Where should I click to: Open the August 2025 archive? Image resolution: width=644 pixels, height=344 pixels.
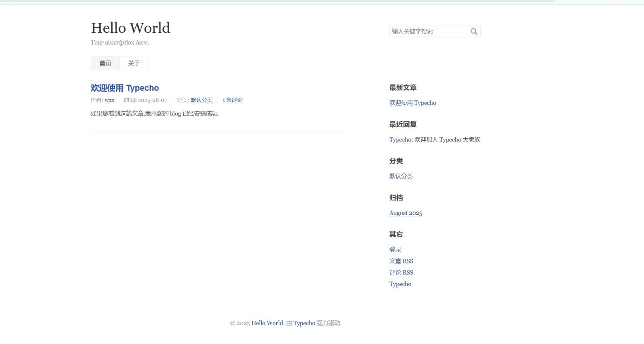[x=405, y=213]
